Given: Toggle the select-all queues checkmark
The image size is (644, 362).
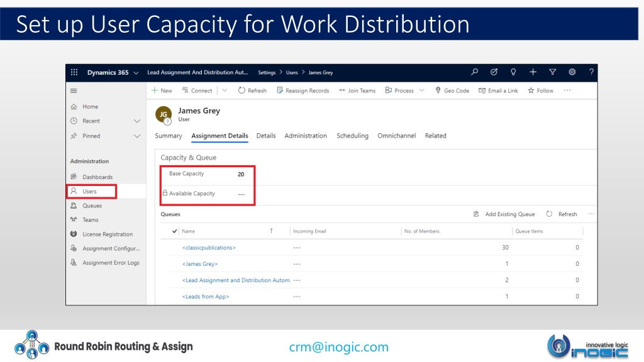Looking at the screenshot, I should click(x=175, y=231).
